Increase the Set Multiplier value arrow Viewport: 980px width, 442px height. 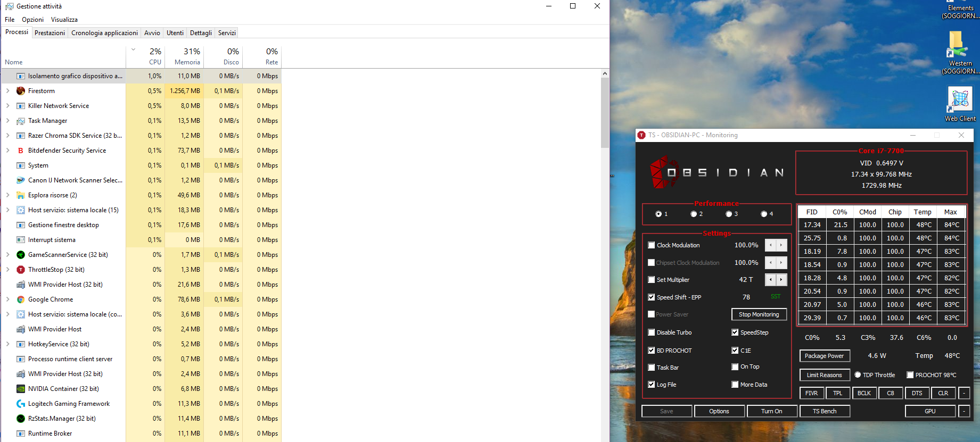click(781, 280)
